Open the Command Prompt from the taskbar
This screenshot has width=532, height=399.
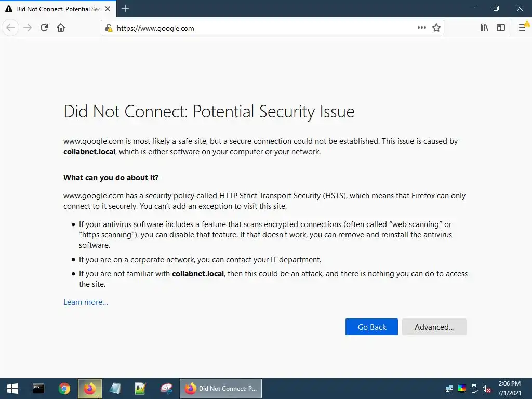click(x=38, y=389)
